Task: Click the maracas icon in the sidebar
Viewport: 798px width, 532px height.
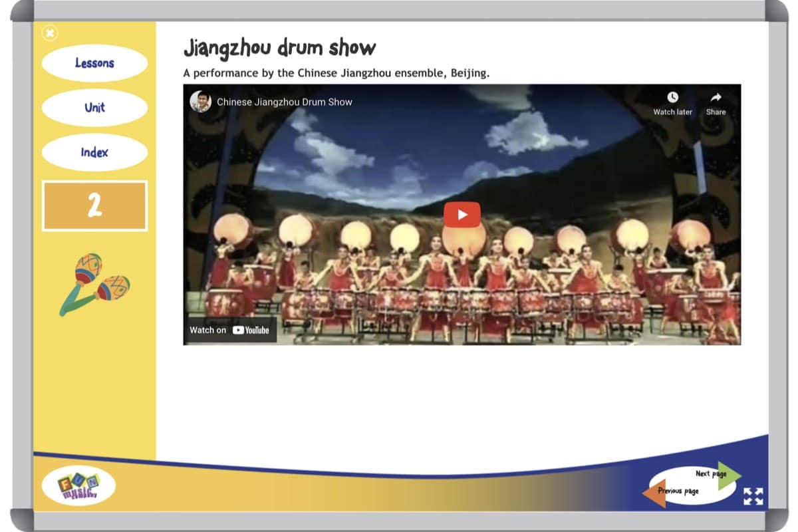Action: 94,284
